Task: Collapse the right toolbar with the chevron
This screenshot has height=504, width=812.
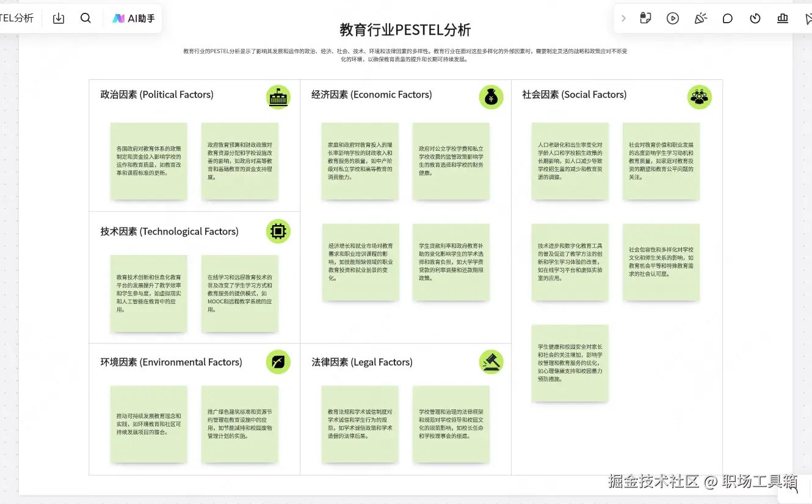Action: click(623, 18)
